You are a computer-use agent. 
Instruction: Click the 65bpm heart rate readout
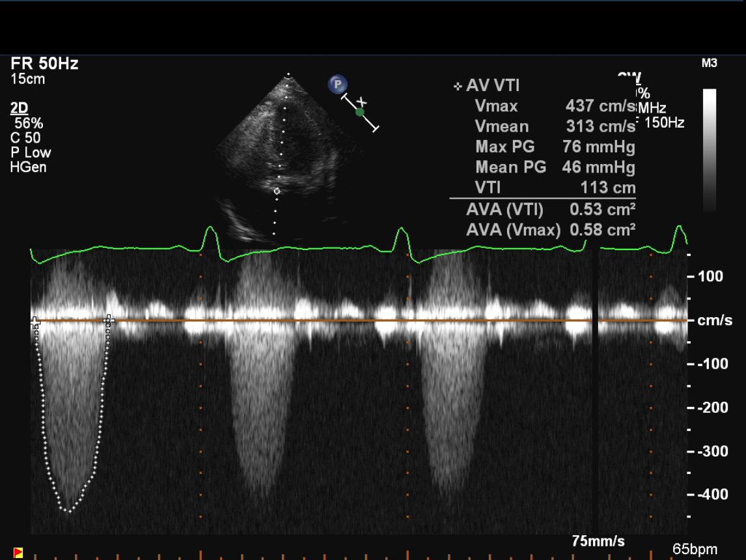click(694, 548)
